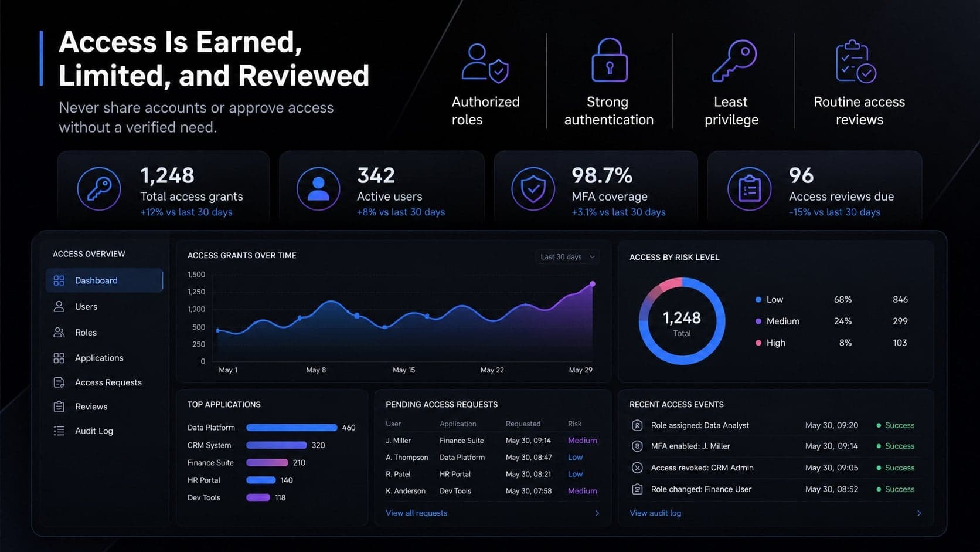The width and height of the screenshot is (980, 552).
Task: Click the Role changed Finance User event icon
Action: click(x=637, y=489)
